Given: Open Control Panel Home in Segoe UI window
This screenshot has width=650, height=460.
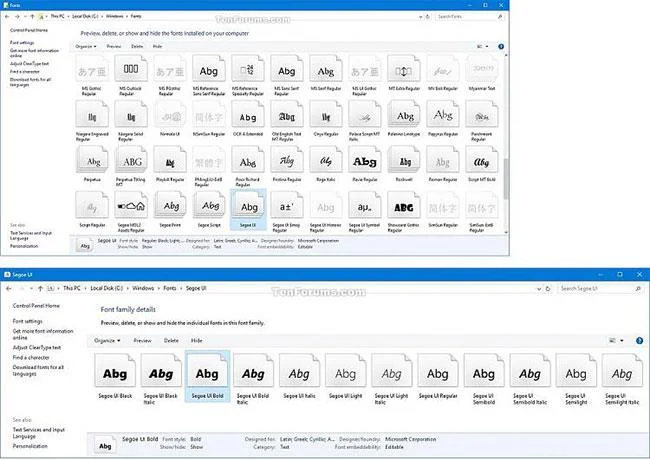Looking at the screenshot, I should (36, 306).
